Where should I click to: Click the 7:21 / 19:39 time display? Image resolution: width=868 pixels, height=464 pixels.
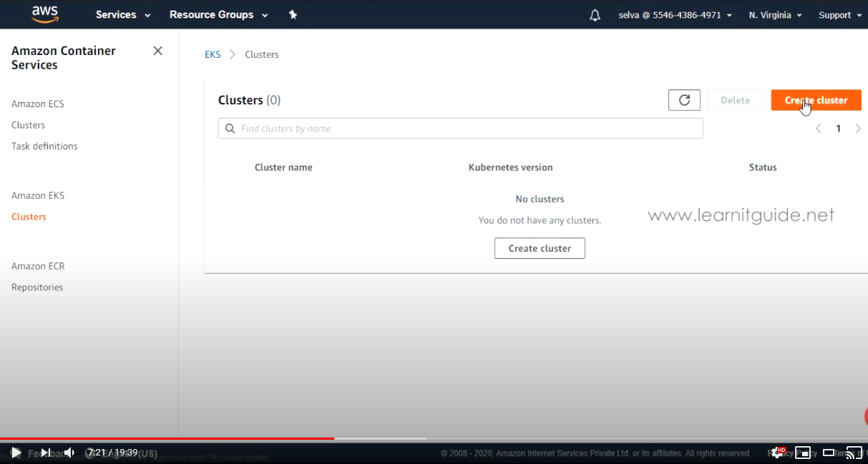coord(112,453)
